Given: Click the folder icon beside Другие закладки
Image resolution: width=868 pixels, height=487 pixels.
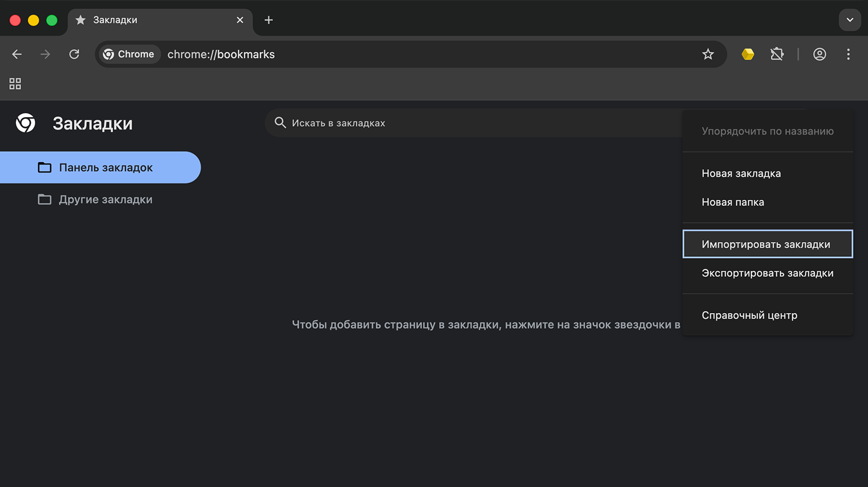Looking at the screenshot, I should [x=45, y=199].
